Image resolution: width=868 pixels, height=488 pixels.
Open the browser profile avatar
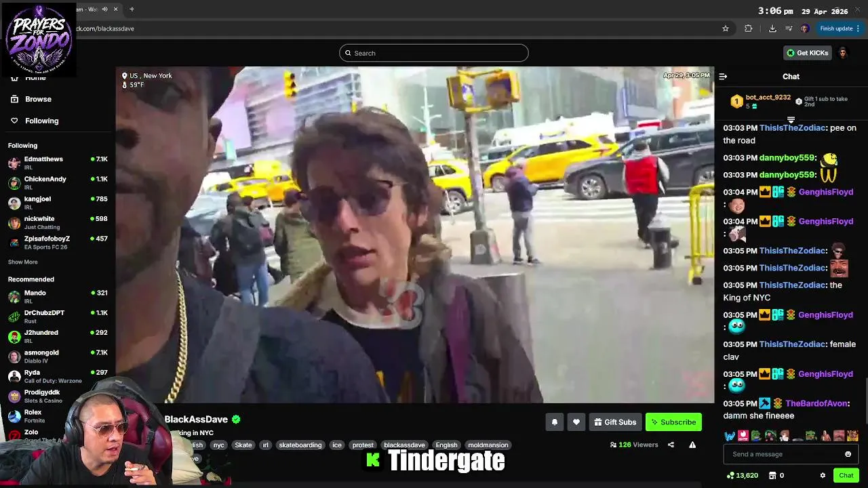pyautogui.click(x=804, y=28)
